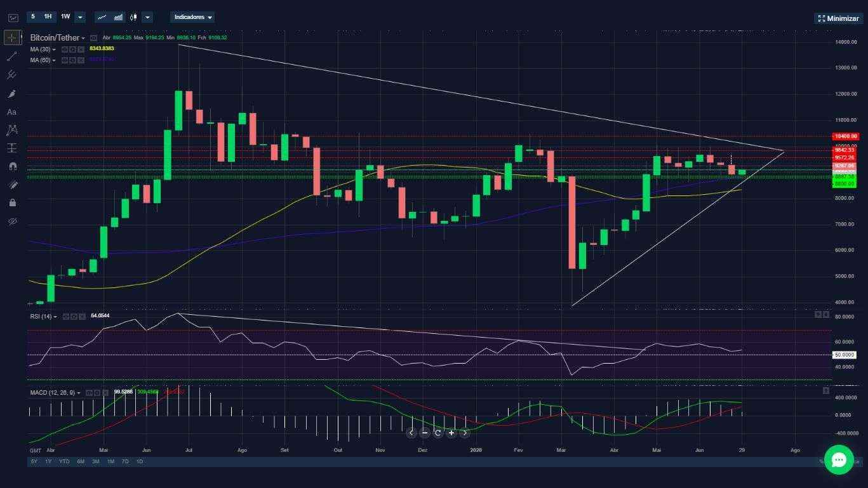Image resolution: width=868 pixels, height=488 pixels.
Task: Click the chart zoom-in plus control
Action: [x=451, y=433]
